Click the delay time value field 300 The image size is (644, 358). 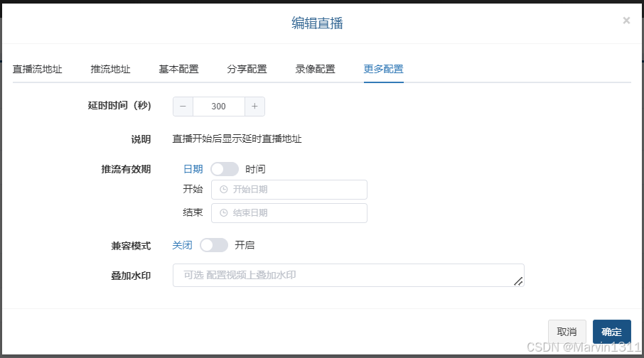pyautogui.click(x=218, y=107)
